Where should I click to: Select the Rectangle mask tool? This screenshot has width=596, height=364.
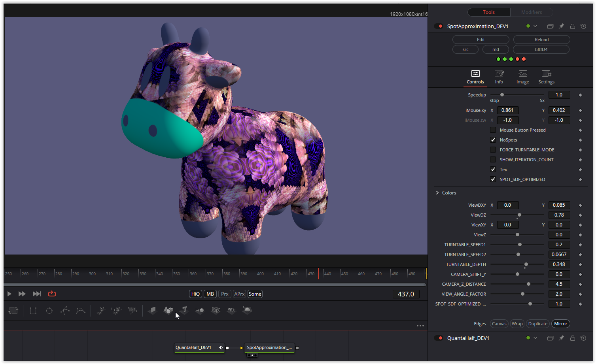click(33, 311)
